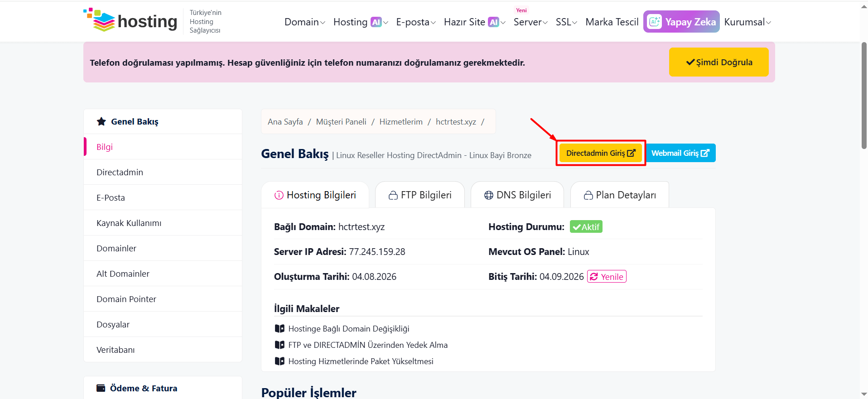This screenshot has height=399, width=868.
Task: Switch to the FTP Bilgileri tab
Action: click(420, 195)
